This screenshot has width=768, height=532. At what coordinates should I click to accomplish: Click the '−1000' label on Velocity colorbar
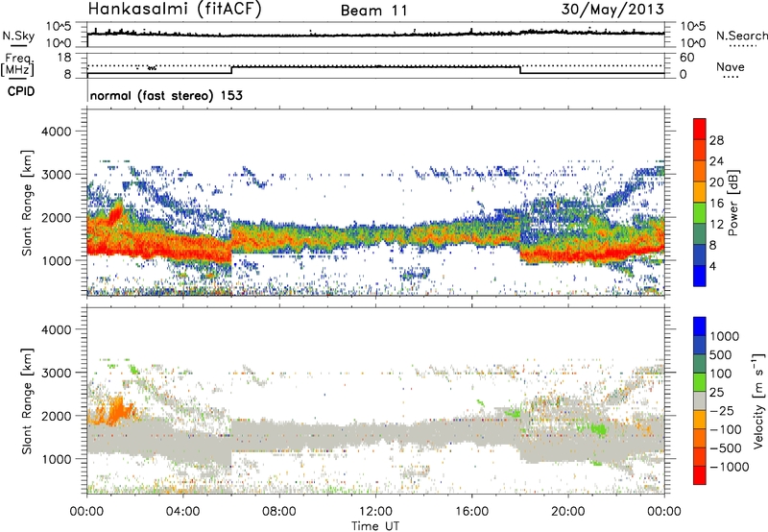(x=729, y=467)
